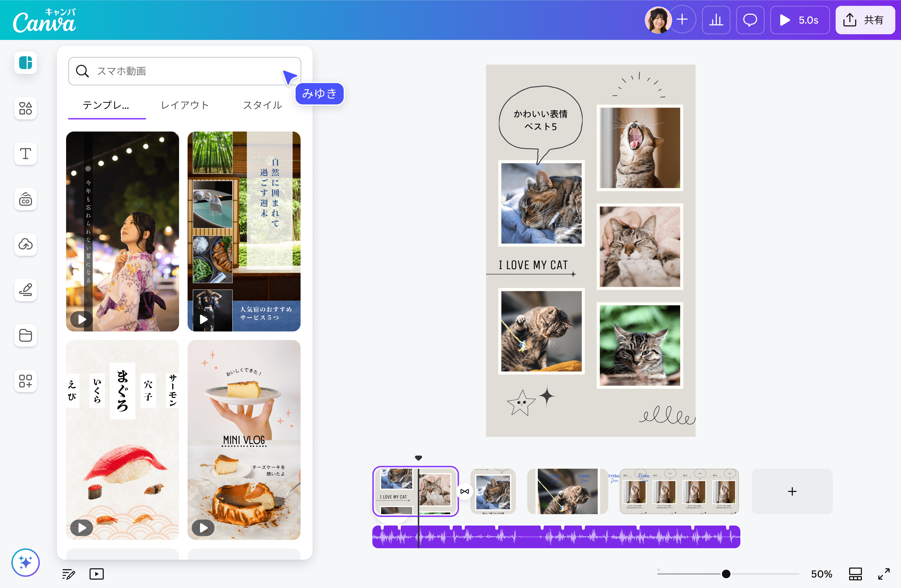The image size is (901, 588).
Task: Open the Design templates sidebar icon
Action: pos(25,62)
